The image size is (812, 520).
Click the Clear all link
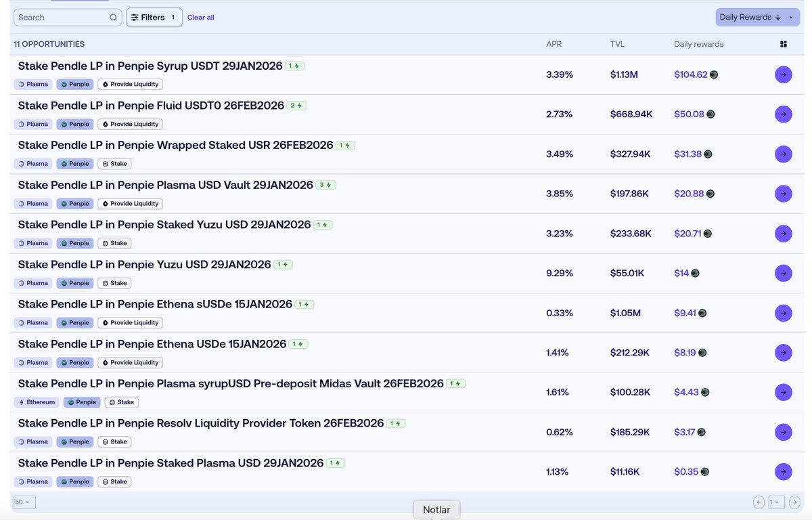point(200,18)
